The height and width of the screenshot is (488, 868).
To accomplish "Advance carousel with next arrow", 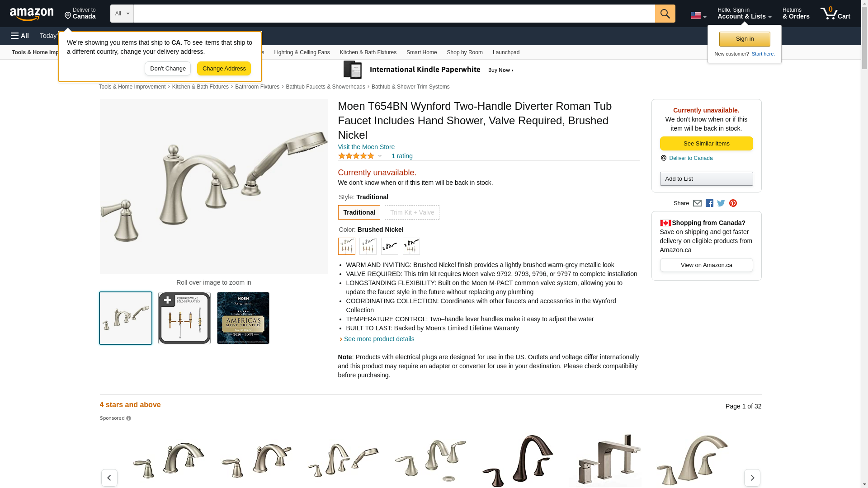I will pyautogui.click(x=752, y=478).
